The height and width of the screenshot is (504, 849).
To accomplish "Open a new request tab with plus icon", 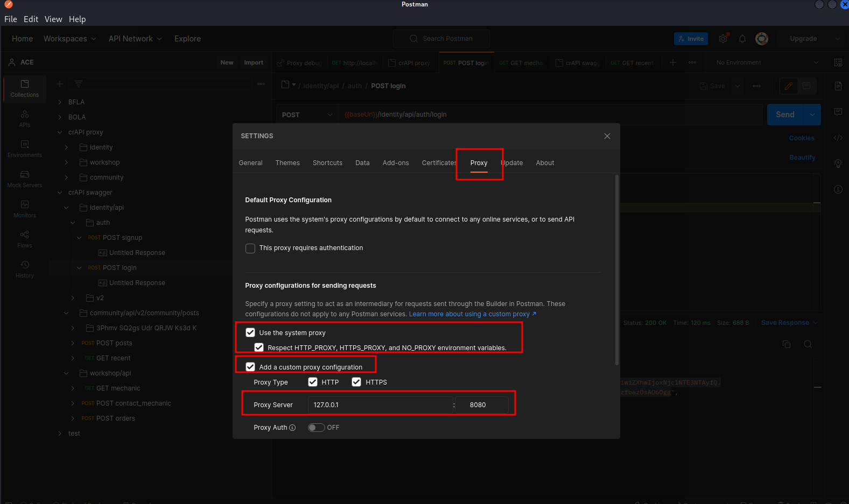I will (673, 62).
